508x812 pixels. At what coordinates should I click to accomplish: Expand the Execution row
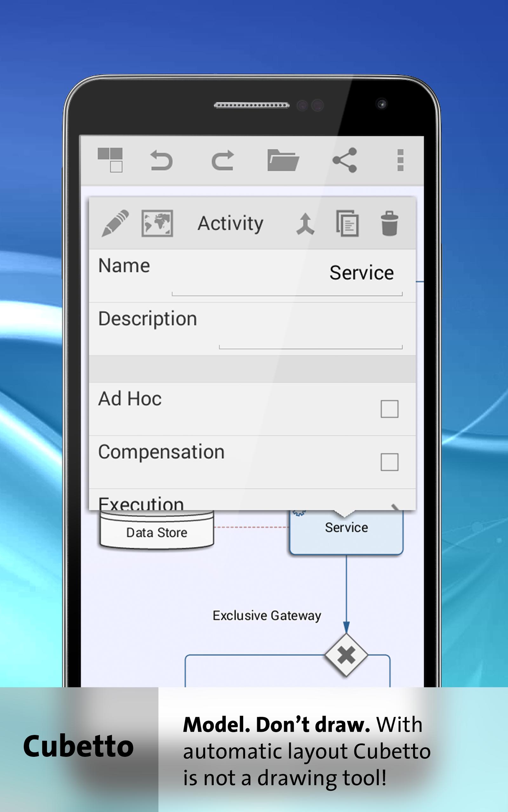click(252, 500)
